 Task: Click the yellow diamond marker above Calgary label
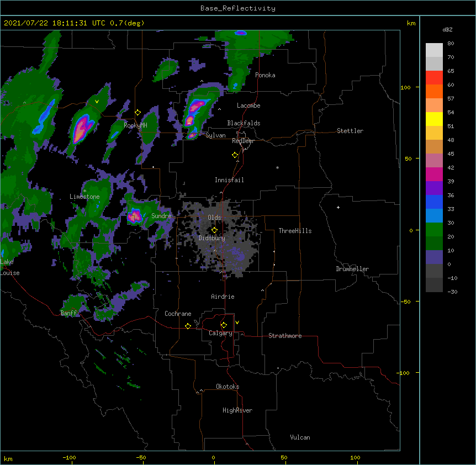point(224,325)
